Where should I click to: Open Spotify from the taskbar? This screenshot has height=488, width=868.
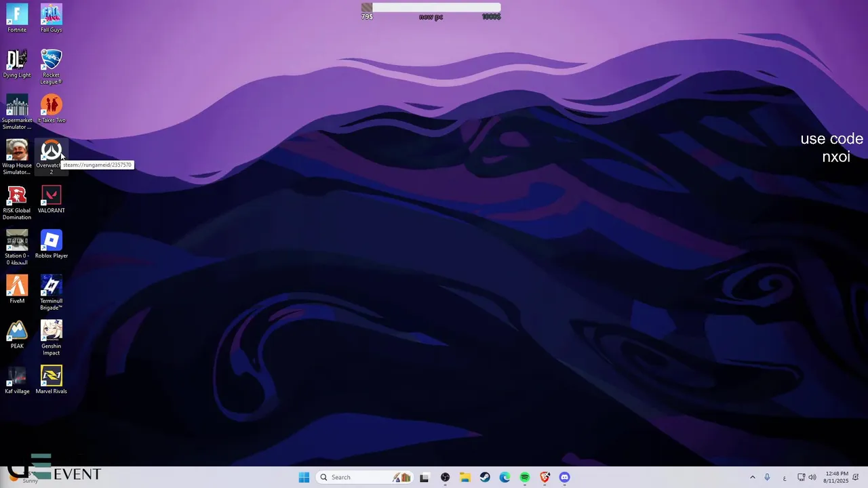coord(525,477)
